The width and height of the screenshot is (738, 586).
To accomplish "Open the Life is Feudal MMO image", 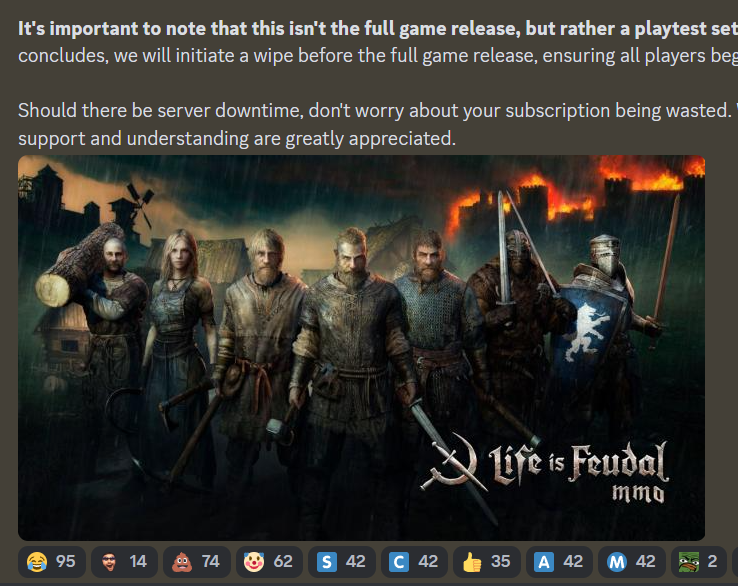I will [361, 348].
